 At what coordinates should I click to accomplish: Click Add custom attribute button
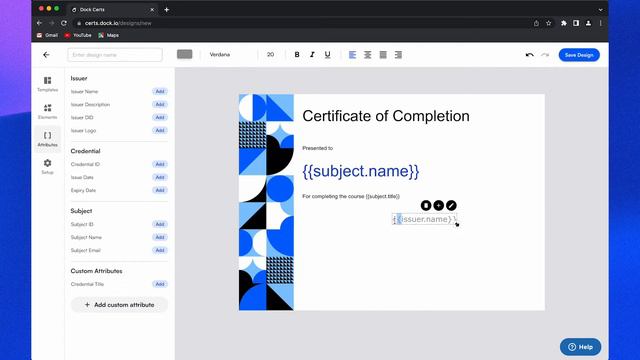coord(119,304)
